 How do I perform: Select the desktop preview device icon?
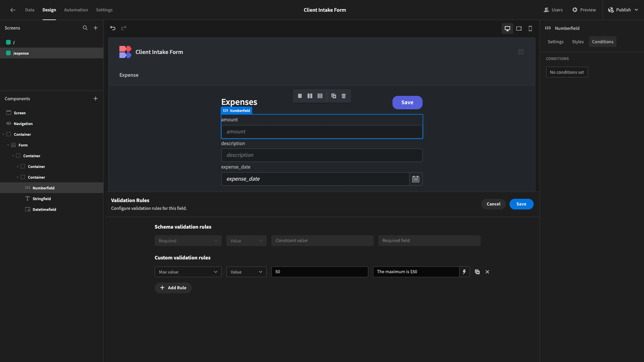(507, 28)
